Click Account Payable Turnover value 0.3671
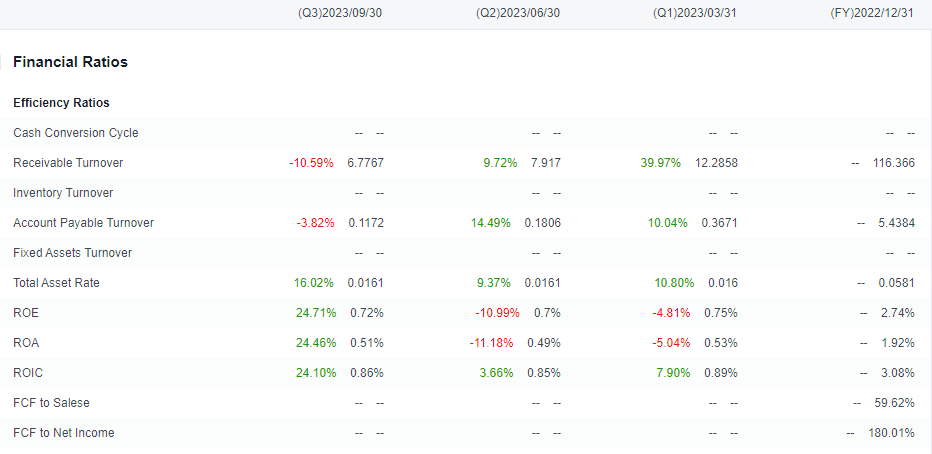This screenshot has width=932, height=454. click(x=720, y=223)
